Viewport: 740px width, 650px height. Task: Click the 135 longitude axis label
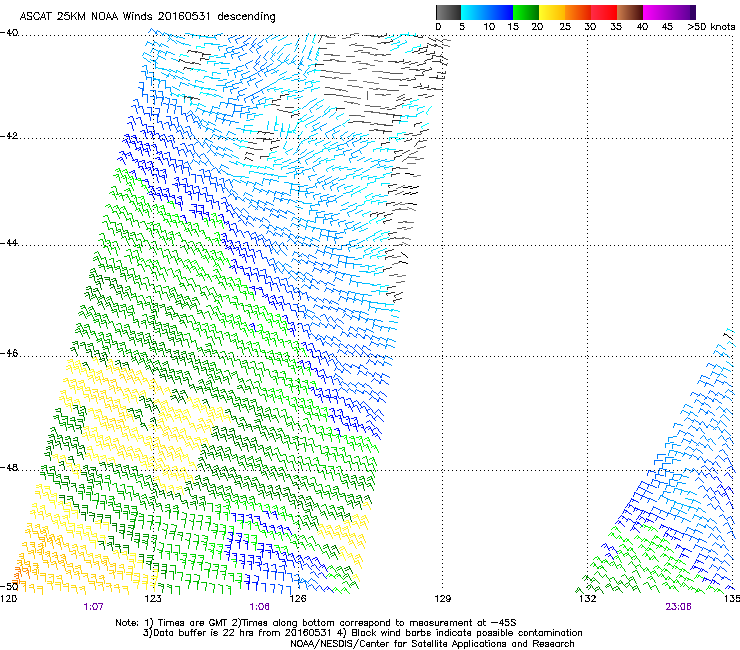tap(732, 599)
